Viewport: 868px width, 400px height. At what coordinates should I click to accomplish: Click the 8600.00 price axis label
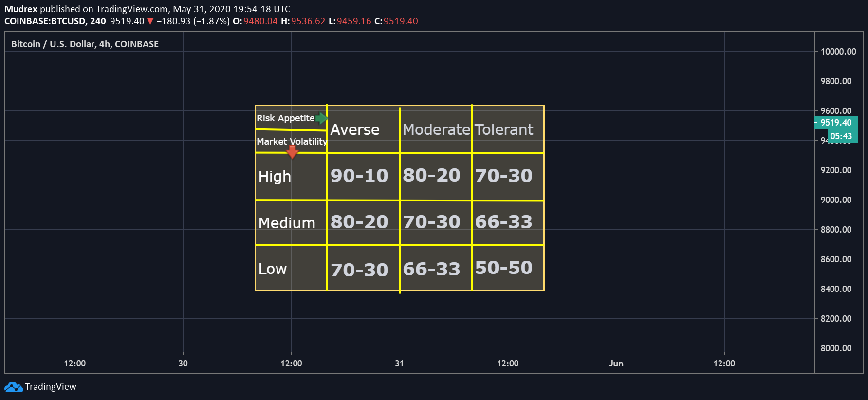tap(836, 259)
